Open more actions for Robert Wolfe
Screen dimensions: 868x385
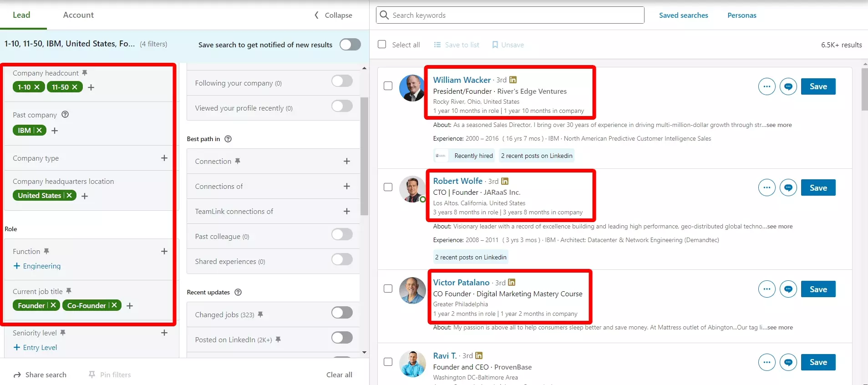coord(767,187)
